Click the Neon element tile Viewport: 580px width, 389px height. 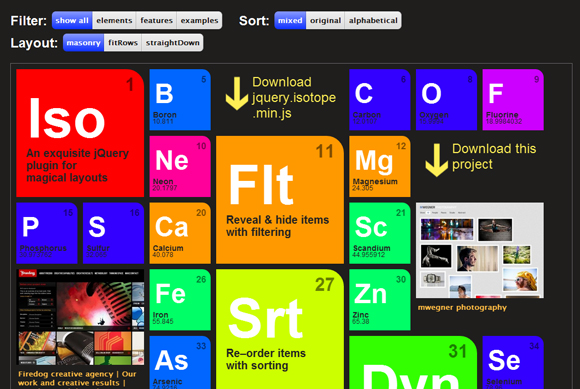click(180, 166)
